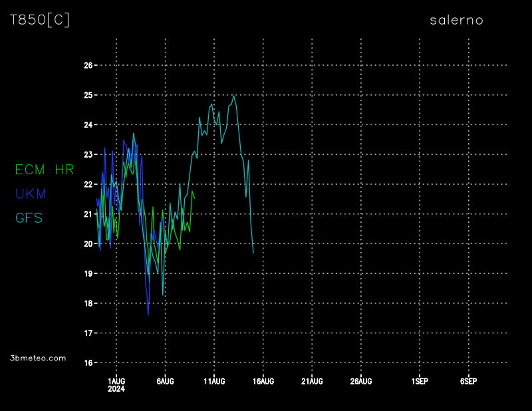Click the 1AUG date axis label

(x=116, y=381)
